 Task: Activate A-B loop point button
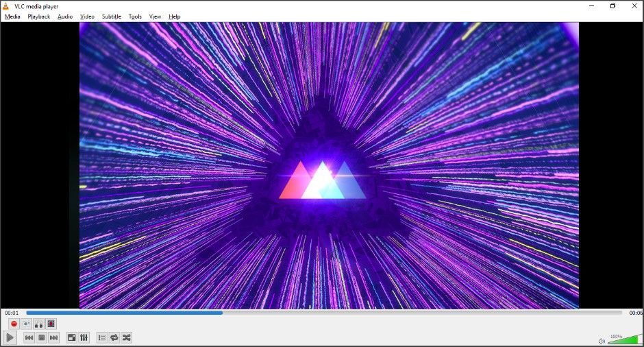click(x=38, y=324)
